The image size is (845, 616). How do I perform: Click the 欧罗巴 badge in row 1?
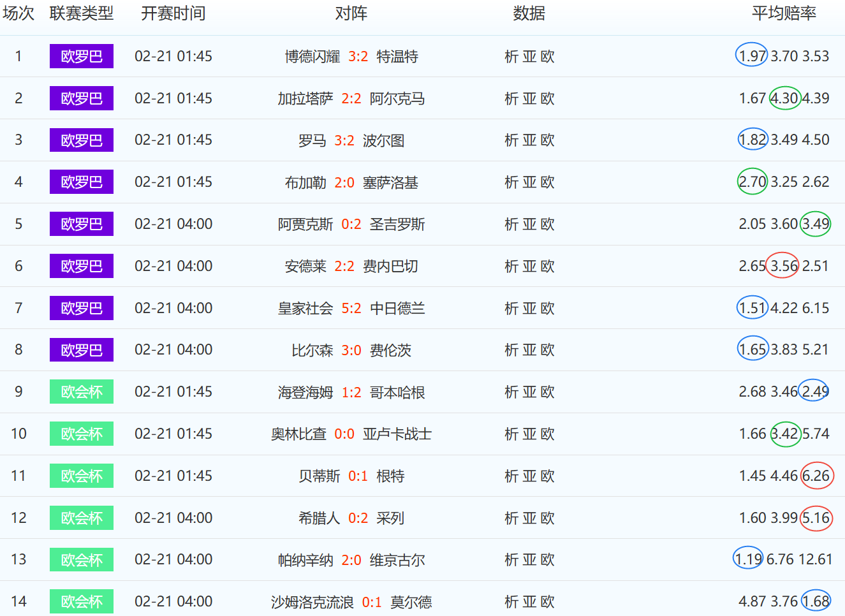pyautogui.click(x=82, y=56)
